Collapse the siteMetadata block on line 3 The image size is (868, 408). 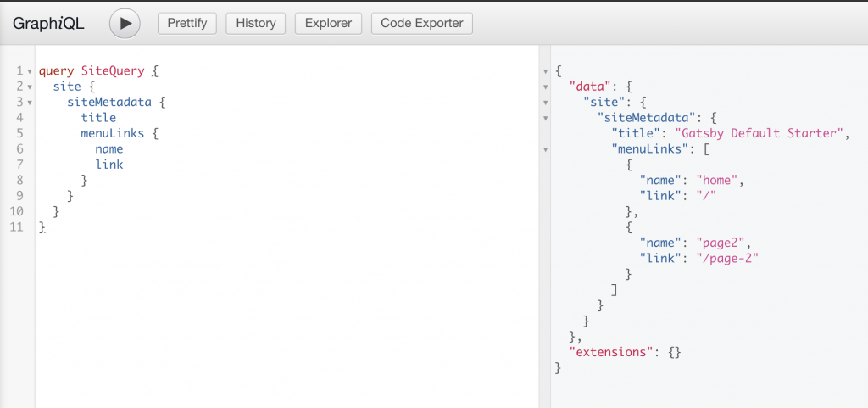(x=30, y=102)
